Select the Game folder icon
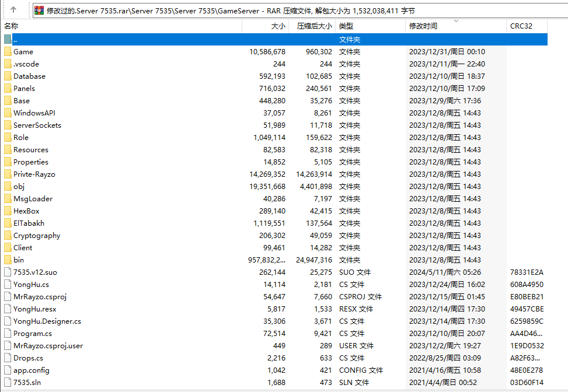The width and height of the screenshot is (568, 392). coord(8,51)
